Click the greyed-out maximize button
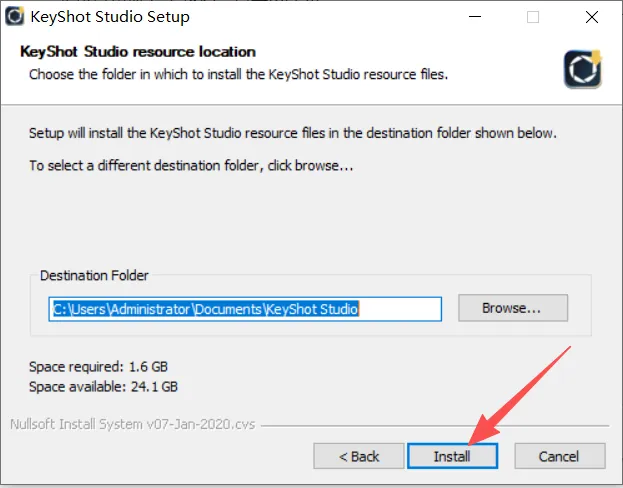 point(533,17)
